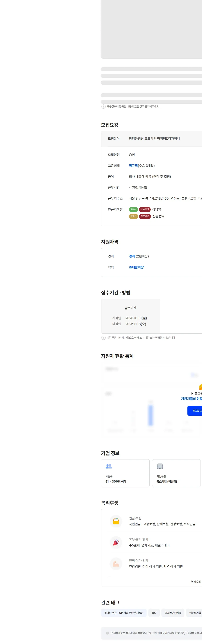Click 신분당선 badge next to 신논현역
Screen dimensions: 202x644
click(x=145, y=216)
